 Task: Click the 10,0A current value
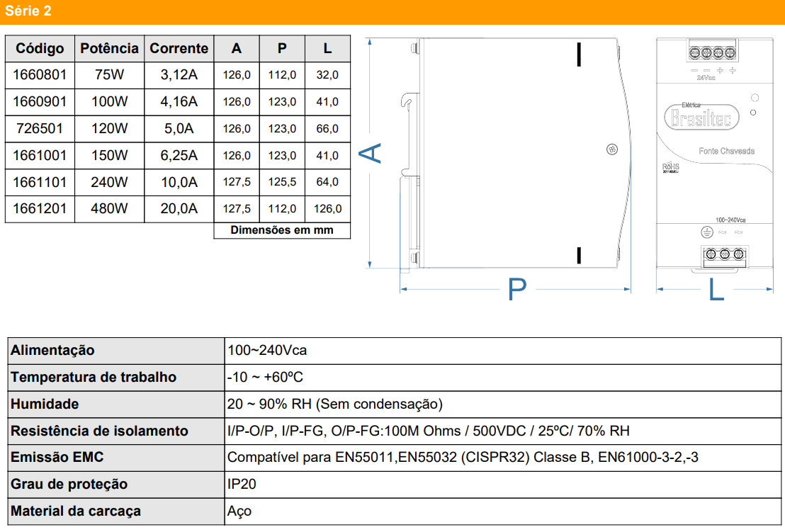click(179, 182)
